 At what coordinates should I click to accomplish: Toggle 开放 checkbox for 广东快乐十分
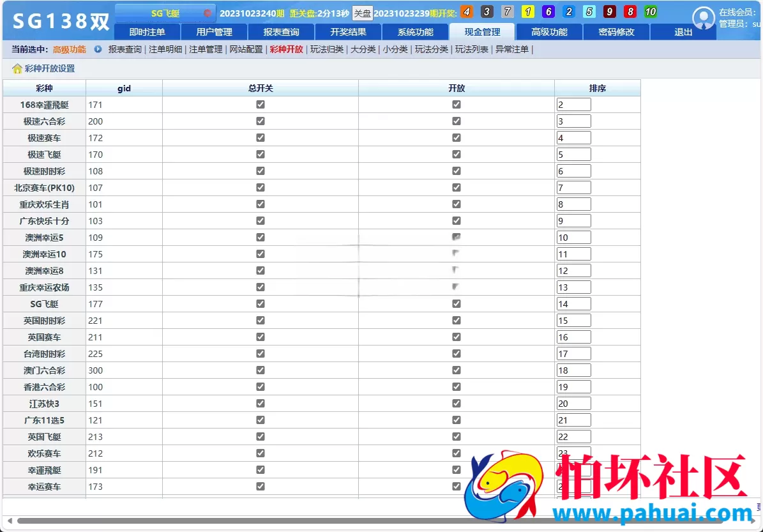[457, 220]
